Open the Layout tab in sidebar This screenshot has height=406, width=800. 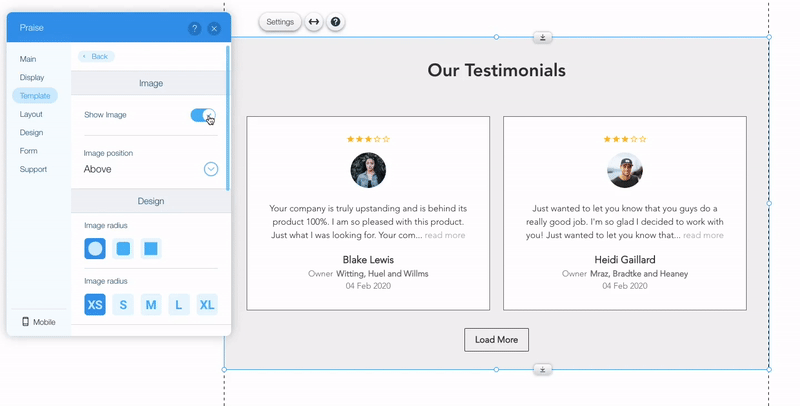coord(31,114)
